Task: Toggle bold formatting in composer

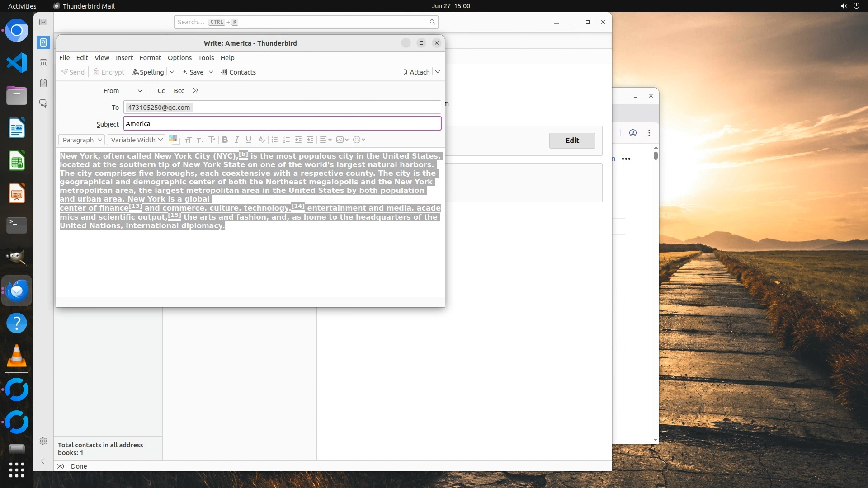Action: tap(225, 140)
